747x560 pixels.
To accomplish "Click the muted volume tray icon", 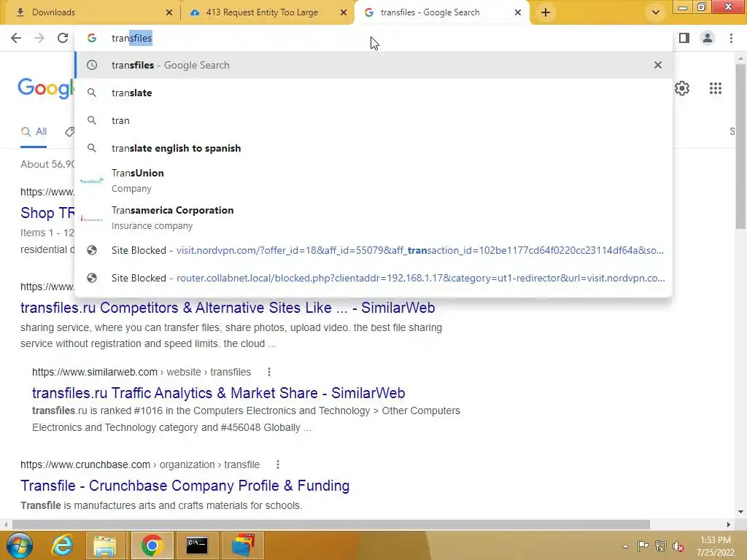I will tap(678, 547).
